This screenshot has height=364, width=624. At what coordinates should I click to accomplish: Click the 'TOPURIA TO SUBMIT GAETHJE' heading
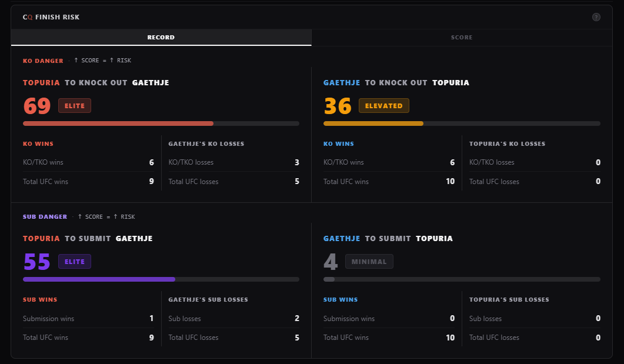click(88, 239)
